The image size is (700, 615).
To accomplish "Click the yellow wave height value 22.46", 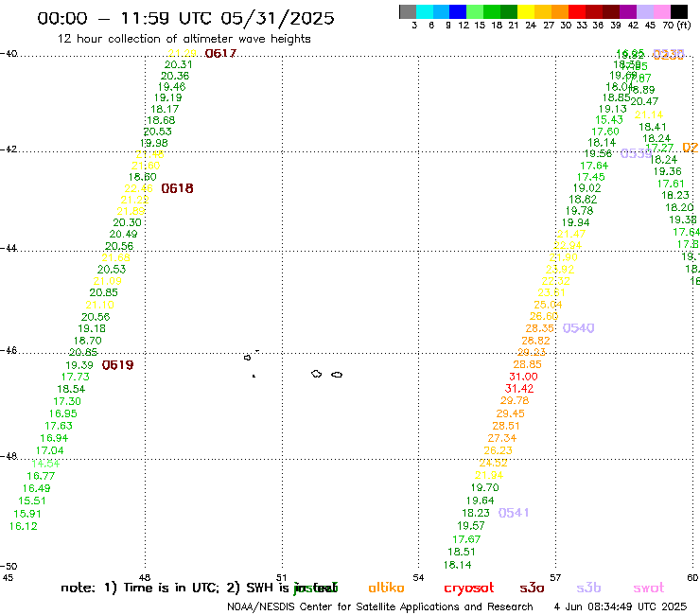I will (x=138, y=188).
